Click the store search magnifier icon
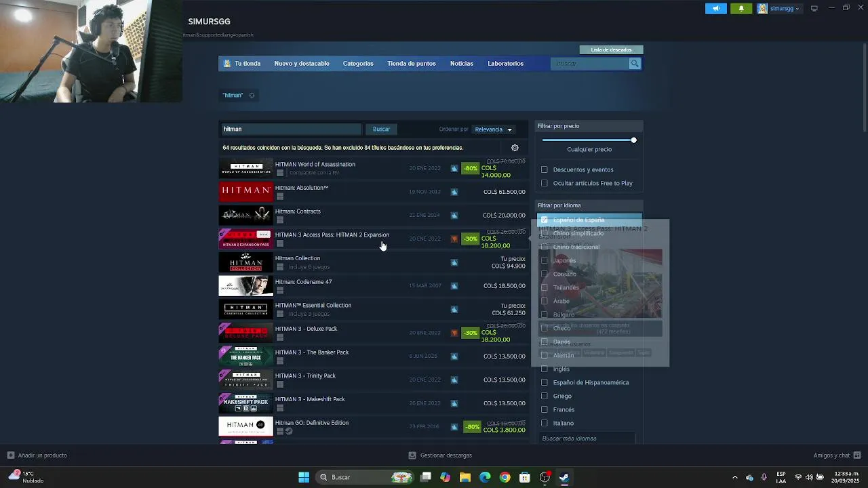The height and width of the screenshot is (488, 868). point(635,64)
